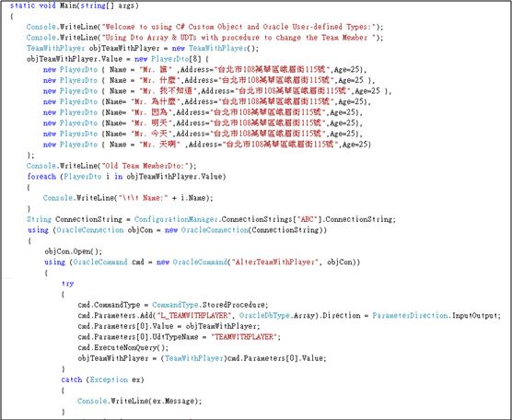Click the 'try' keyword

click(x=67, y=284)
